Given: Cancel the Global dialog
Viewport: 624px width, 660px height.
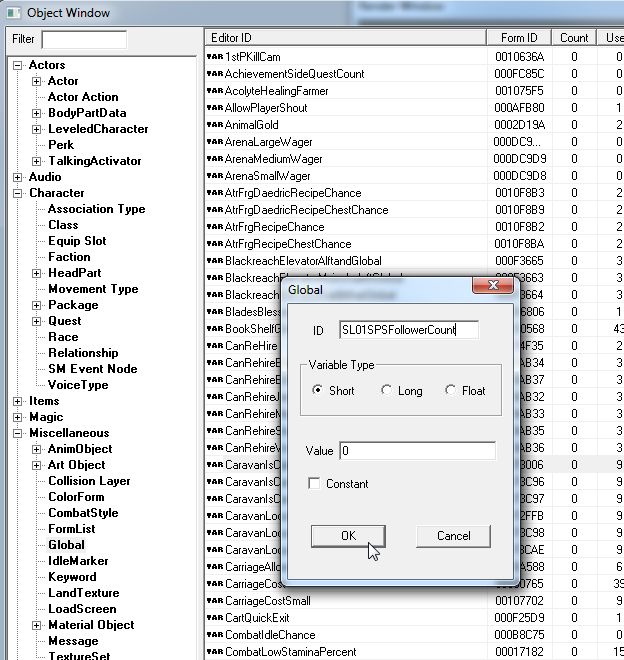Looking at the screenshot, I should [x=453, y=536].
